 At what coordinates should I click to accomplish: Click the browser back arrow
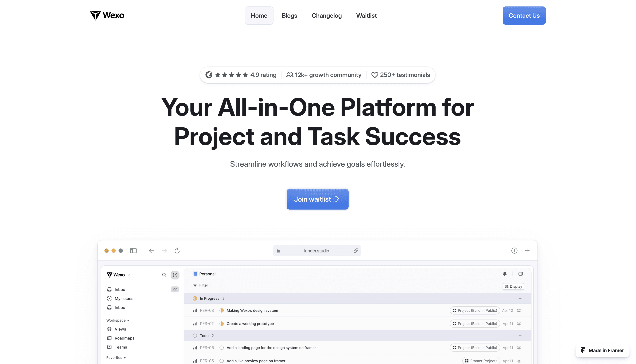(x=152, y=251)
